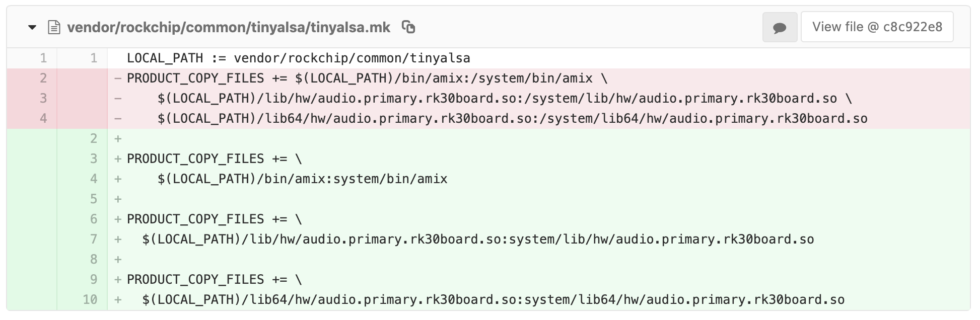Click removed PRODUCT_COPY_FILES amix line
This screenshot has height=320, width=980.
point(539,78)
